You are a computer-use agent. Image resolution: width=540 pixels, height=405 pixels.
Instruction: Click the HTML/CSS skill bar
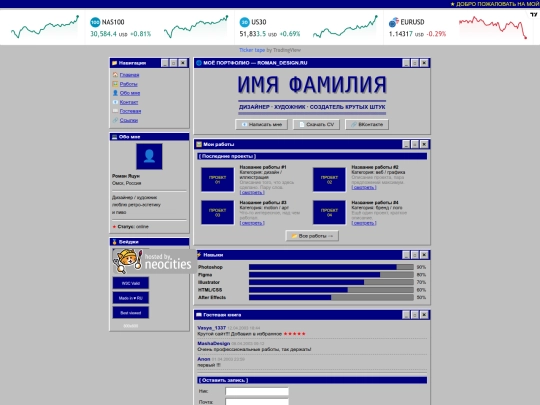(331, 290)
